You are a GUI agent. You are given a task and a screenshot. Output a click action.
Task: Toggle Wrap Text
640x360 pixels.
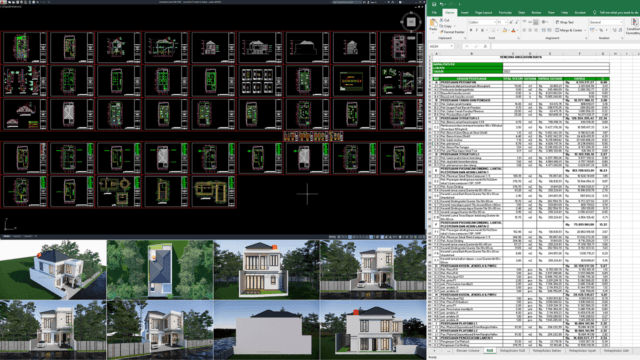(564, 22)
